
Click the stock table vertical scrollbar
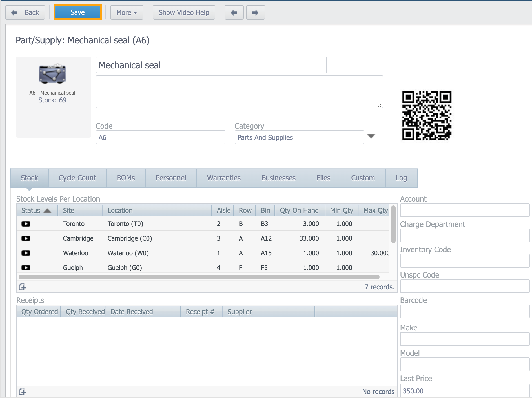pyautogui.click(x=393, y=224)
